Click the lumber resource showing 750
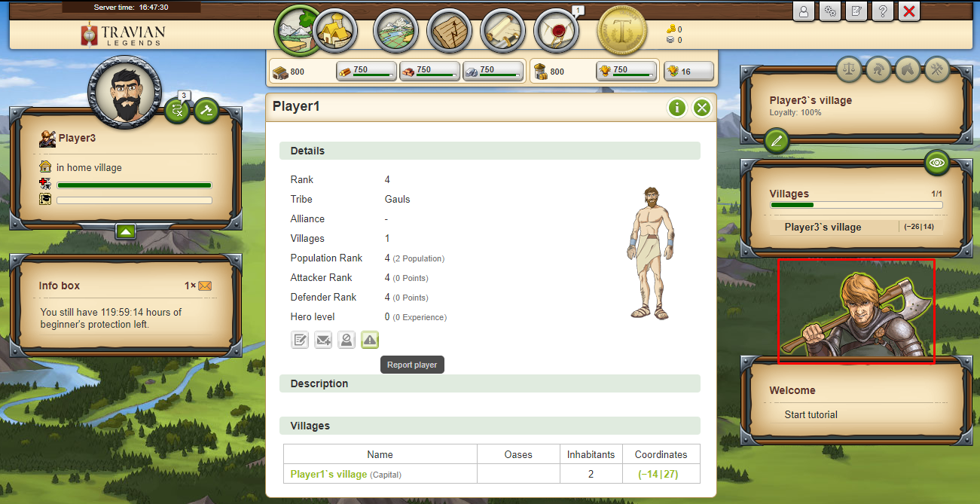The width and height of the screenshot is (980, 504). pyautogui.click(x=366, y=71)
